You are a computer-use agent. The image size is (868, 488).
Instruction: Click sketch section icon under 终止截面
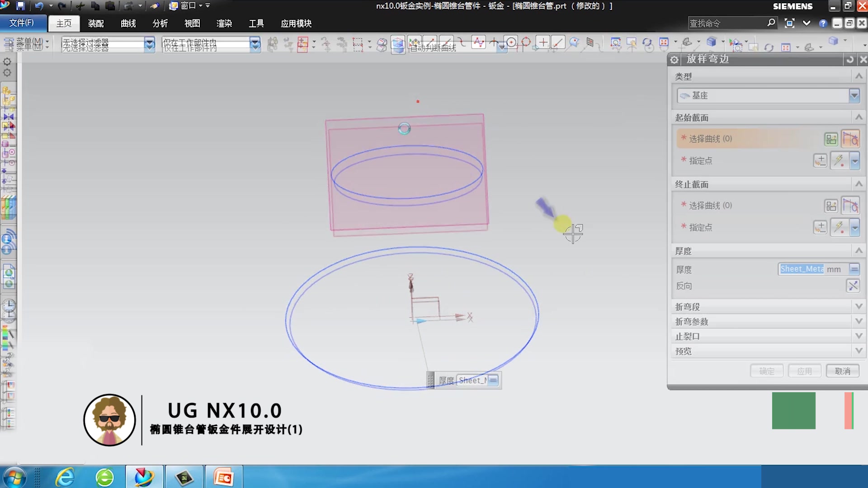click(x=831, y=206)
